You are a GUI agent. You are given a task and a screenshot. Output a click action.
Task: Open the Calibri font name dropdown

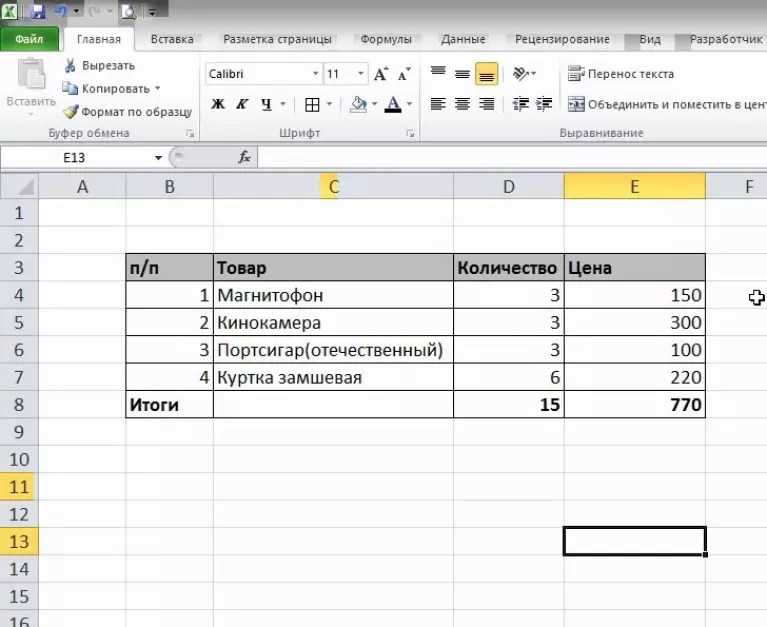316,74
